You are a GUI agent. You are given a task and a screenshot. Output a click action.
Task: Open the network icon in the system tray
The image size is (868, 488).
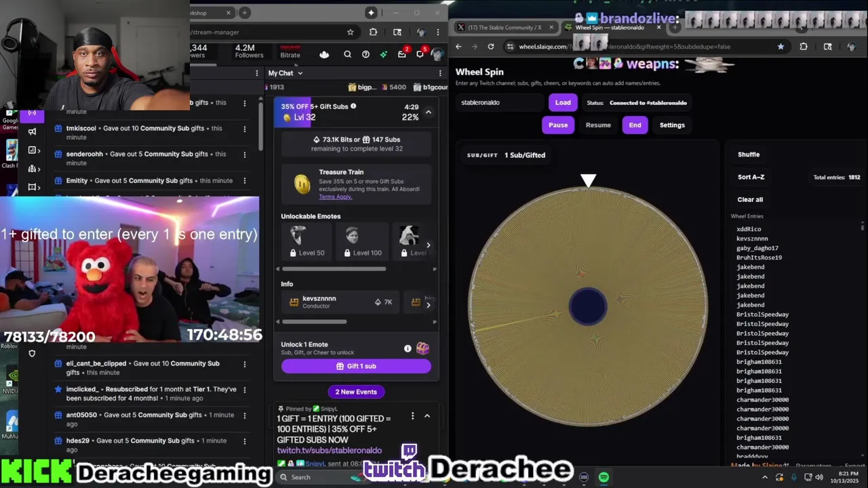(x=806, y=477)
